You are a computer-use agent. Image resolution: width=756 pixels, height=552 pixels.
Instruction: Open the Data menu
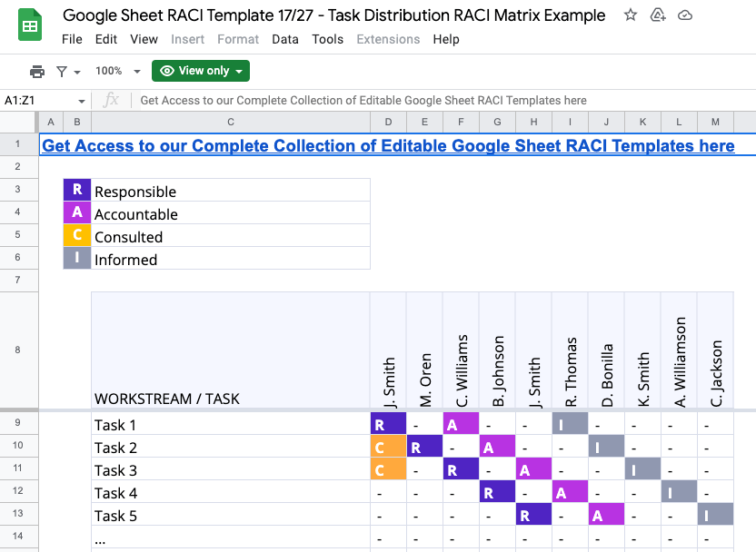click(285, 39)
